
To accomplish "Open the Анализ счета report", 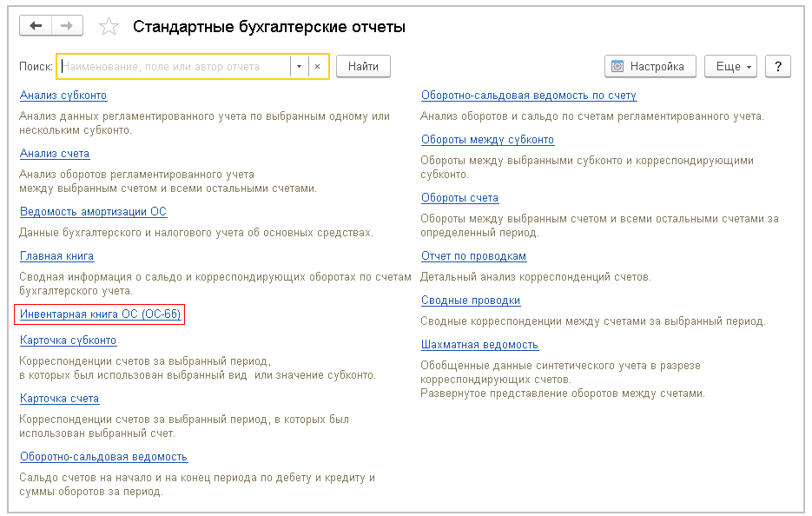I will point(55,154).
